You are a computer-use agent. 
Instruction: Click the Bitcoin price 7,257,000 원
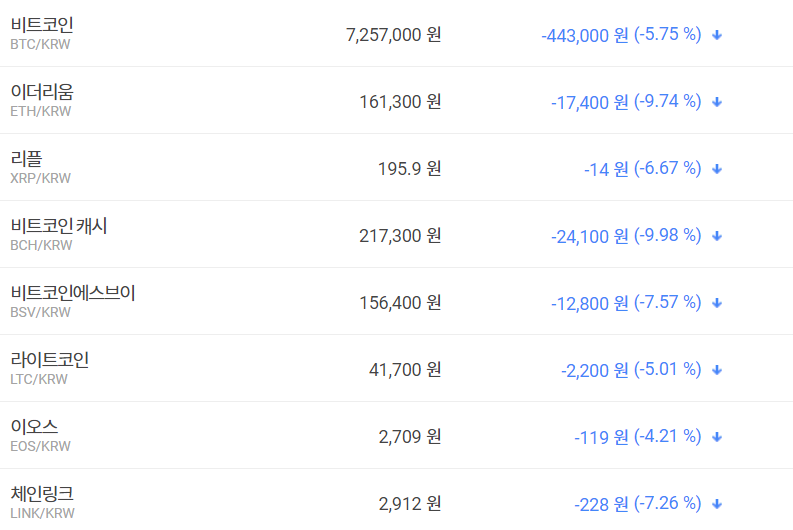[393, 35]
